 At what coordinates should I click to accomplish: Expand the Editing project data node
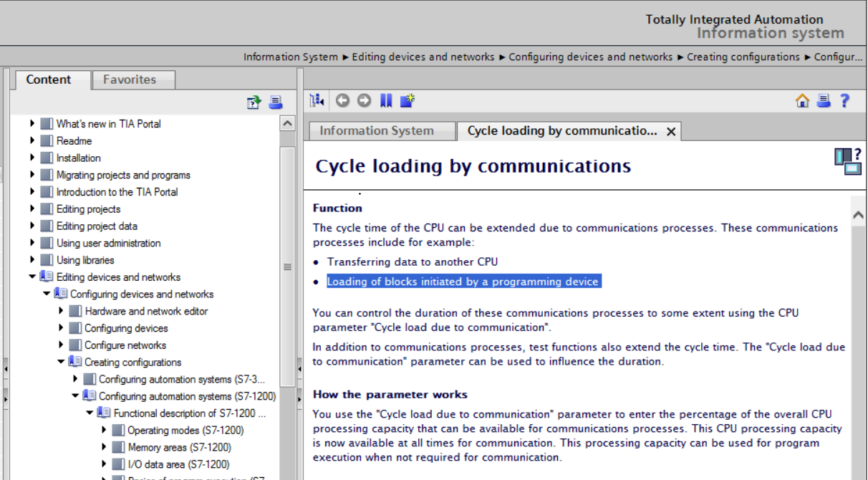(32, 226)
